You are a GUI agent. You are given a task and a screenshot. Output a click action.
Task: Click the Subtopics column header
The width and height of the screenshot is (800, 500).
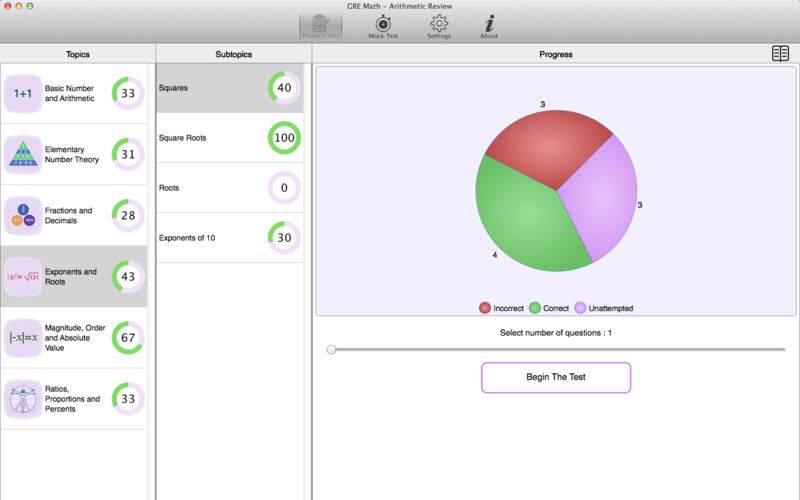coord(234,54)
